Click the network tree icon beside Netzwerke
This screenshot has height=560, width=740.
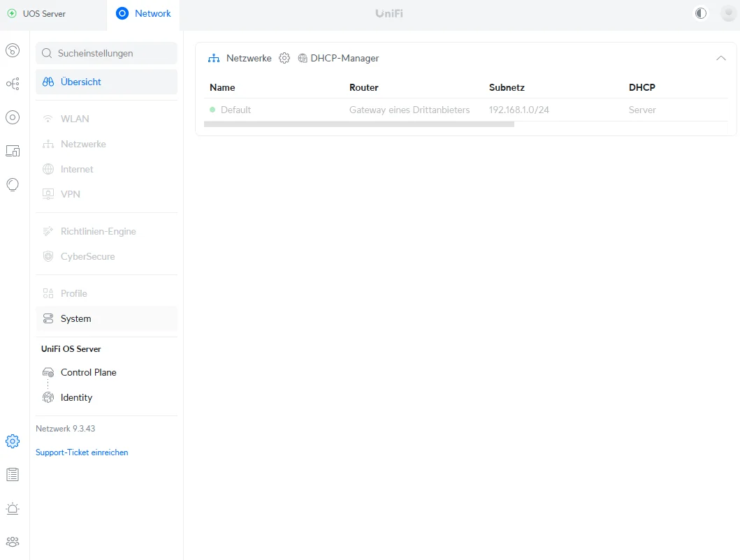[x=214, y=58]
